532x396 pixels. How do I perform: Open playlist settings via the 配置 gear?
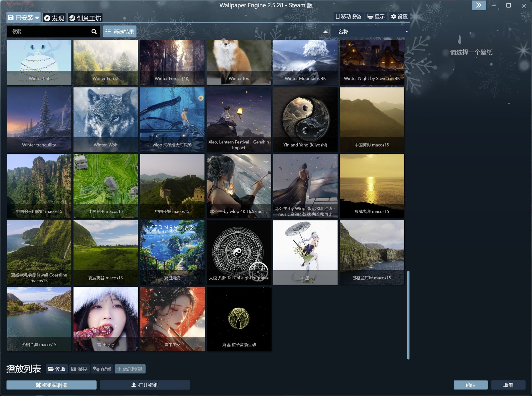102,369
